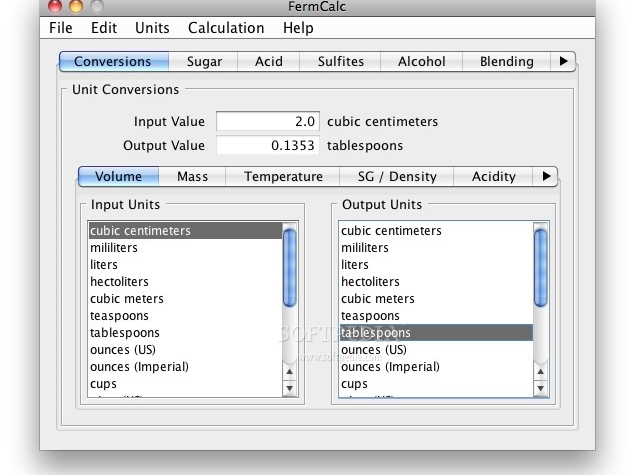Select hectoliters in Output Units list

pyautogui.click(x=370, y=282)
